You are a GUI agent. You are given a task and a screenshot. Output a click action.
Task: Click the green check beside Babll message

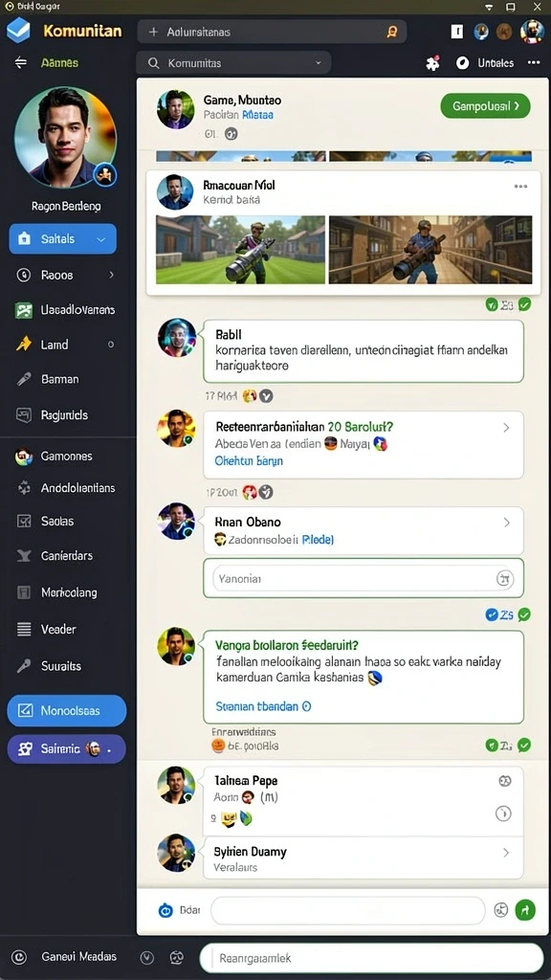coord(525,304)
